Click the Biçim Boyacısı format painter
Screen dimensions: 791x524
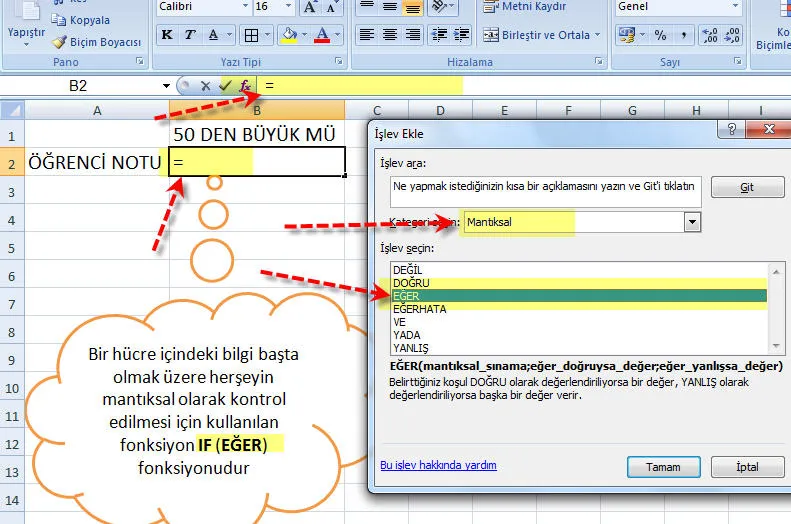click(96, 42)
